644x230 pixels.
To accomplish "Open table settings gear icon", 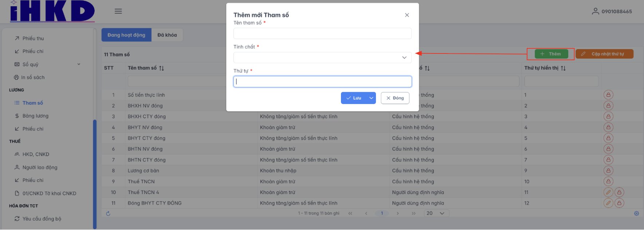I will (x=636, y=214).
